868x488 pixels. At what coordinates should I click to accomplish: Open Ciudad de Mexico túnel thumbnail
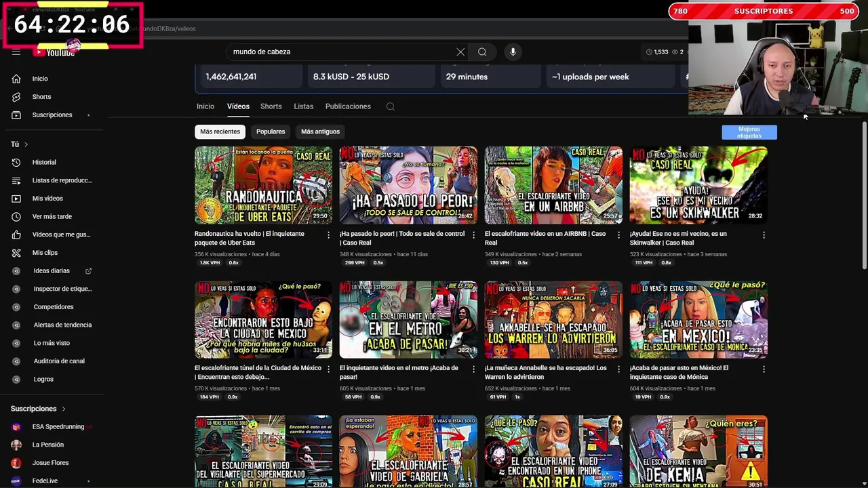(263, 319)
